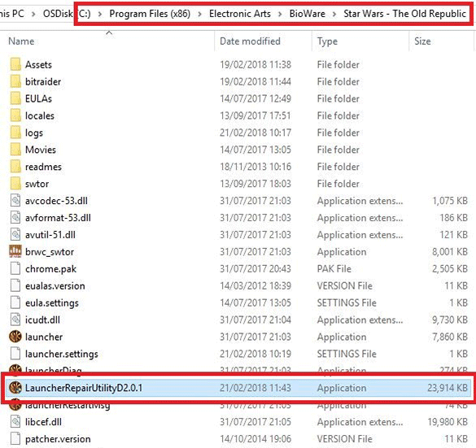Go to Electronic Arts in breadcrumb
The image size is (476, 448).
[x=240, y=14]
